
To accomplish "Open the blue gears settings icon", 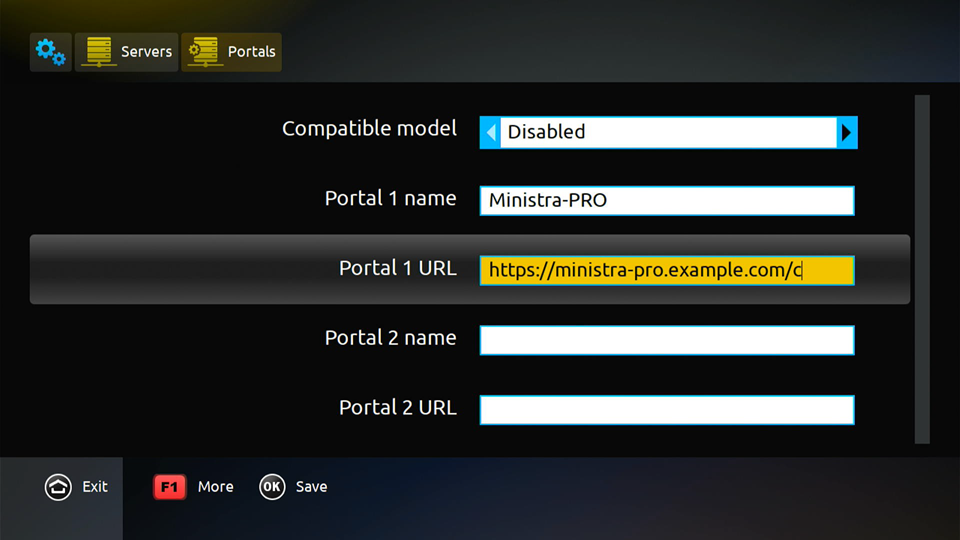I will click(x=50, y=52).
